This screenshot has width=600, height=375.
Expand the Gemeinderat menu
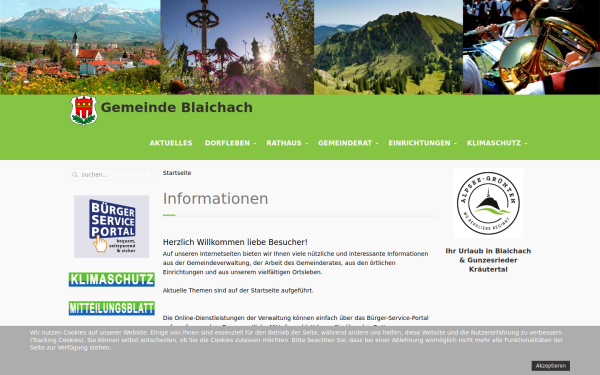point(348,143)
